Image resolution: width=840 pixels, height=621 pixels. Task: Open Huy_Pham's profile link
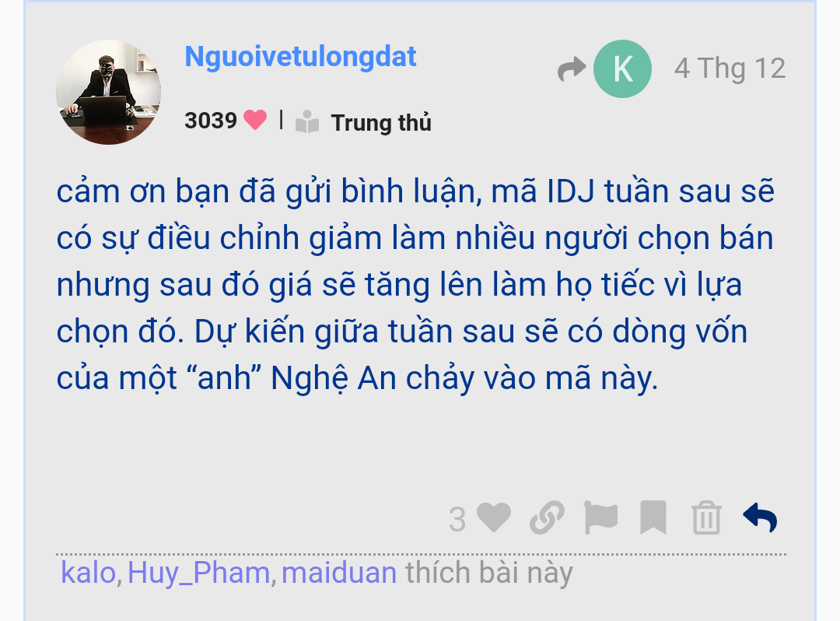click(x=199, y=573)
